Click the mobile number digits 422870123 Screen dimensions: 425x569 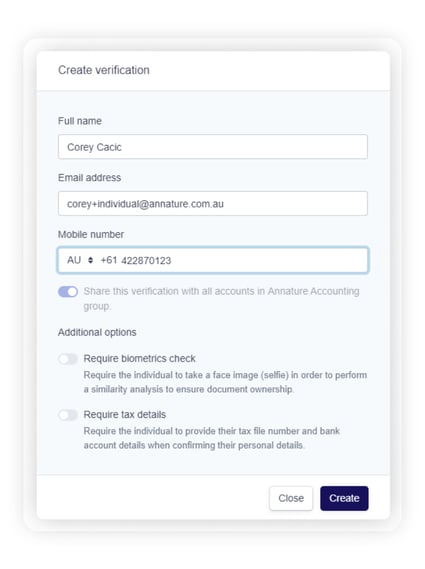[x=146, y=261]
